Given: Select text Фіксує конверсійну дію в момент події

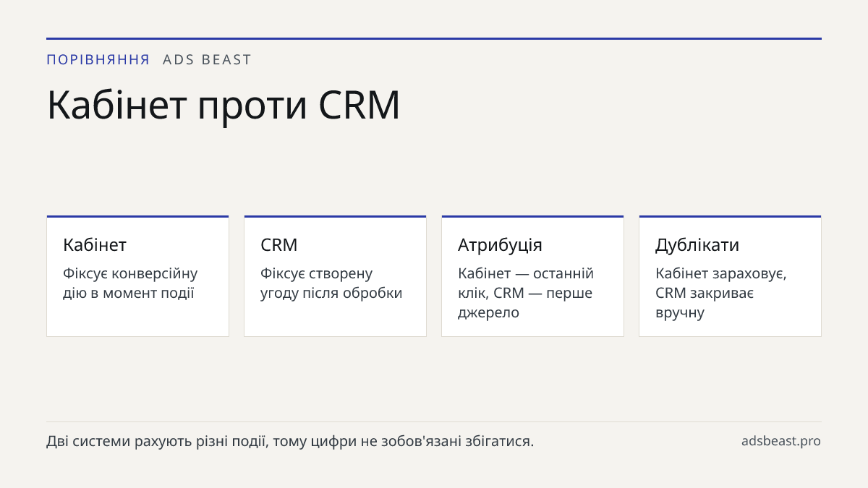Looking at the screenshot, I should tap(130, 283).
